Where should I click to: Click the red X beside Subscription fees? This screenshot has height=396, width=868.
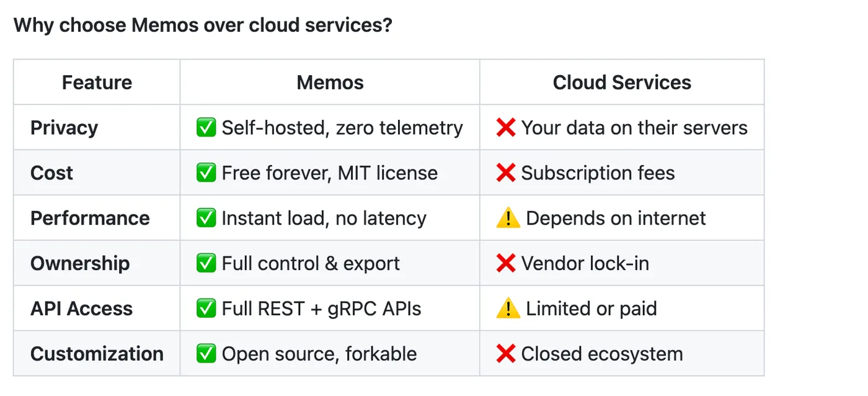[x=506, y=173]
